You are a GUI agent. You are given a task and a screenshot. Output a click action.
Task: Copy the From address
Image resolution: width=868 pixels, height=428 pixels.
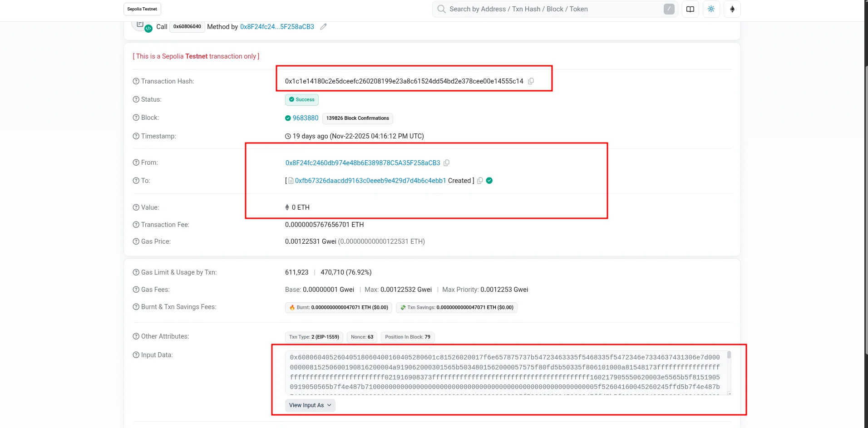click(x=446, y=163)
